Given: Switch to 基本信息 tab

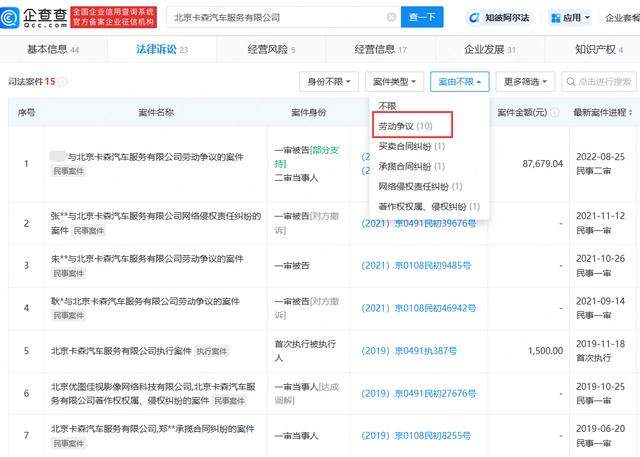Looking at the screenshot, I should (53, 49).
